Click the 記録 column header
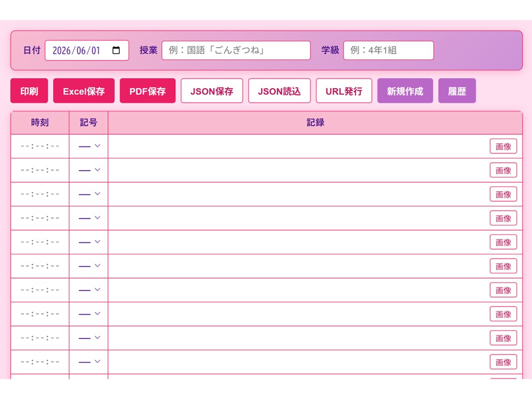Image resolution: width=532 pixels, height=399 pixels. tap(315, 122)
